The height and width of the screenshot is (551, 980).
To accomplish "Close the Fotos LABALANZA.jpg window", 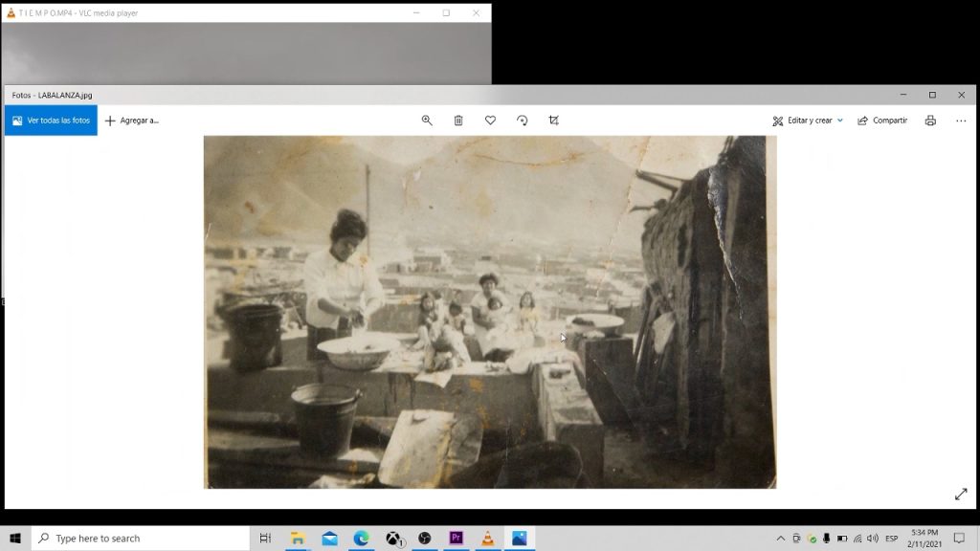I will click(961, 95).
